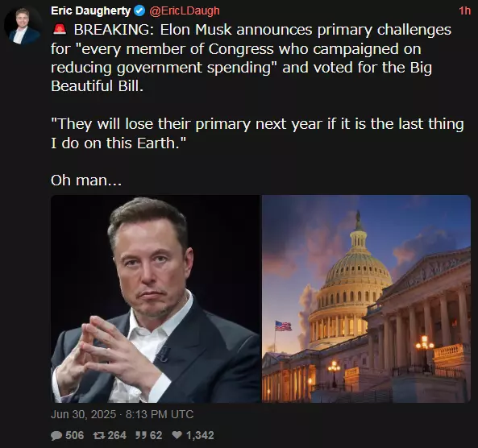Screen dimensions: 478x448
Task: Click the red siren emoji before BREAKING
Action: pos(60,30)
